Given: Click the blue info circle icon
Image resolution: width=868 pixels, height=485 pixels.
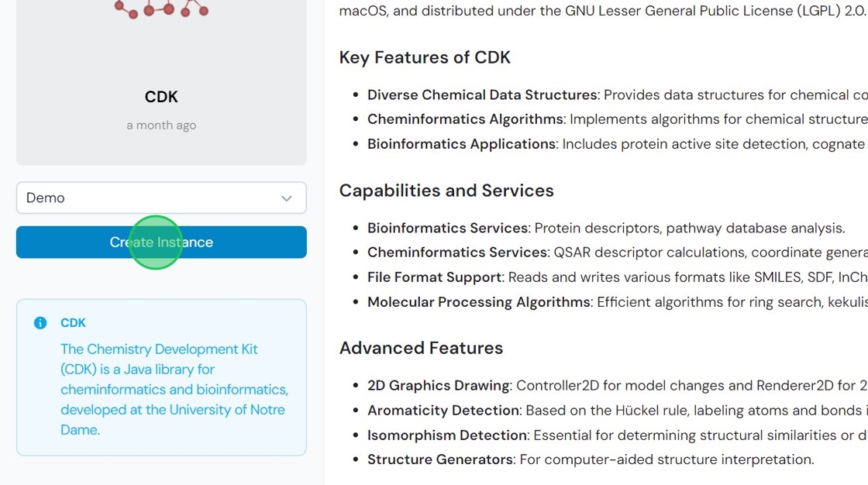Looking at the screenshot, I should tap(40, 323).
